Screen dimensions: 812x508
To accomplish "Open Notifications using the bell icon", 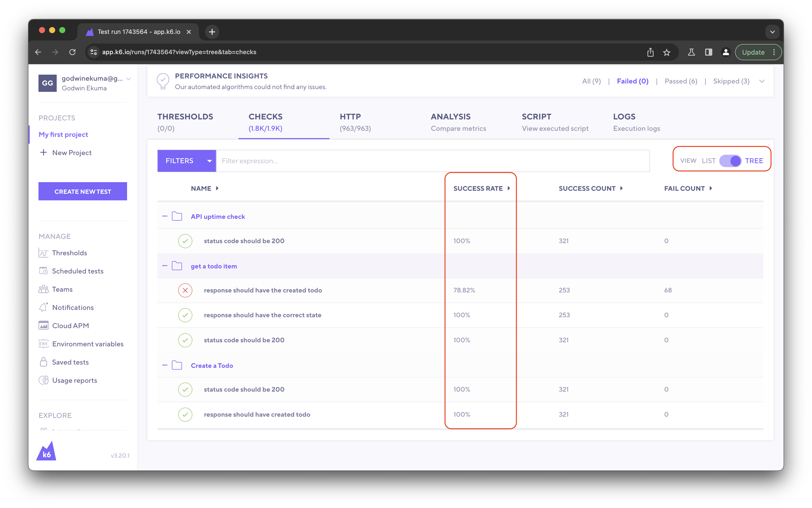I will point(44,307).
